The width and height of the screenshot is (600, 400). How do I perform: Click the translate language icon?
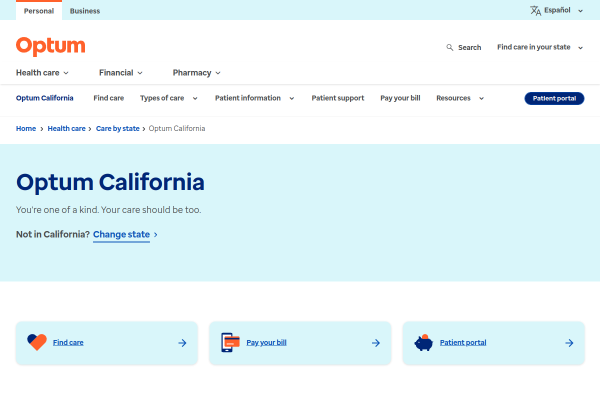click(535, 11)
